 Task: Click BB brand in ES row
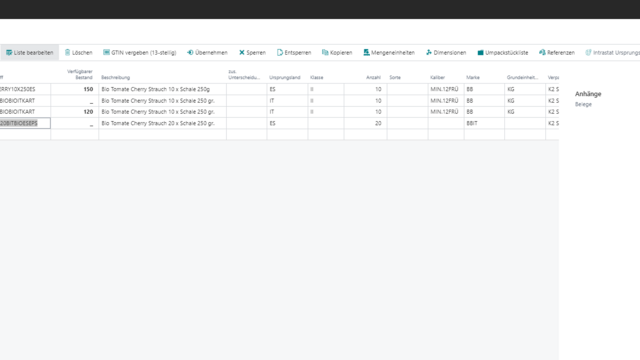tap(470, 89)
